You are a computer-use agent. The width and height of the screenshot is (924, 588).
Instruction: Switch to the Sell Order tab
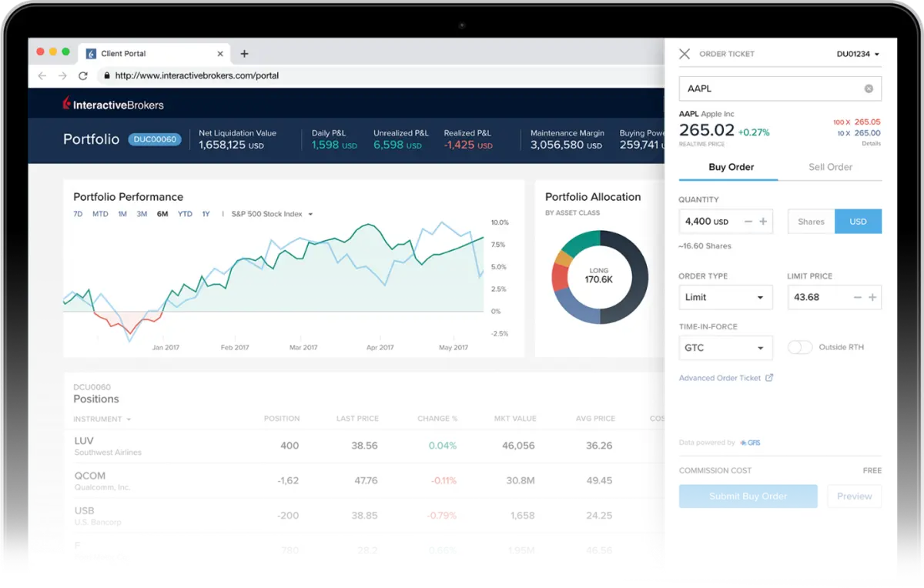pos(830,167)
